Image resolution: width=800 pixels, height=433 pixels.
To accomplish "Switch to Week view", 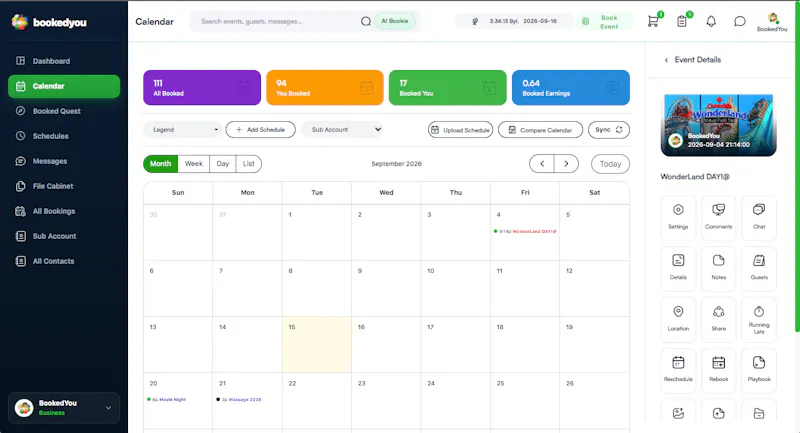I will click(x=193, y=164).
